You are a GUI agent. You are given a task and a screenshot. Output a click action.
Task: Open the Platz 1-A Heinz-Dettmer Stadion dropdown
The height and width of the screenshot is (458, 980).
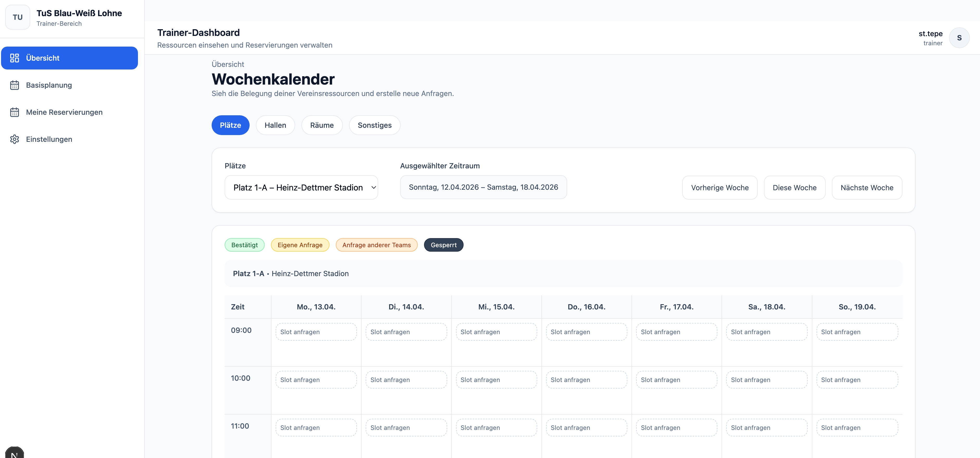(x=301, y=188)
